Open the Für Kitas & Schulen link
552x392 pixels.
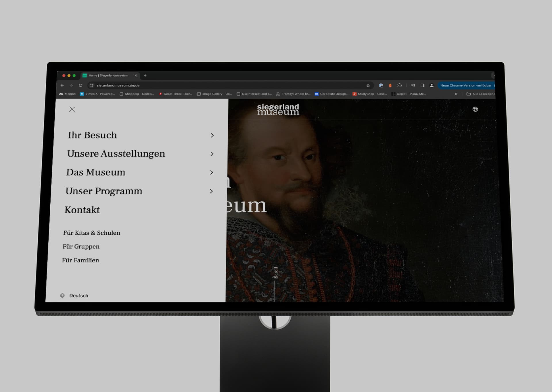[92, 233]
